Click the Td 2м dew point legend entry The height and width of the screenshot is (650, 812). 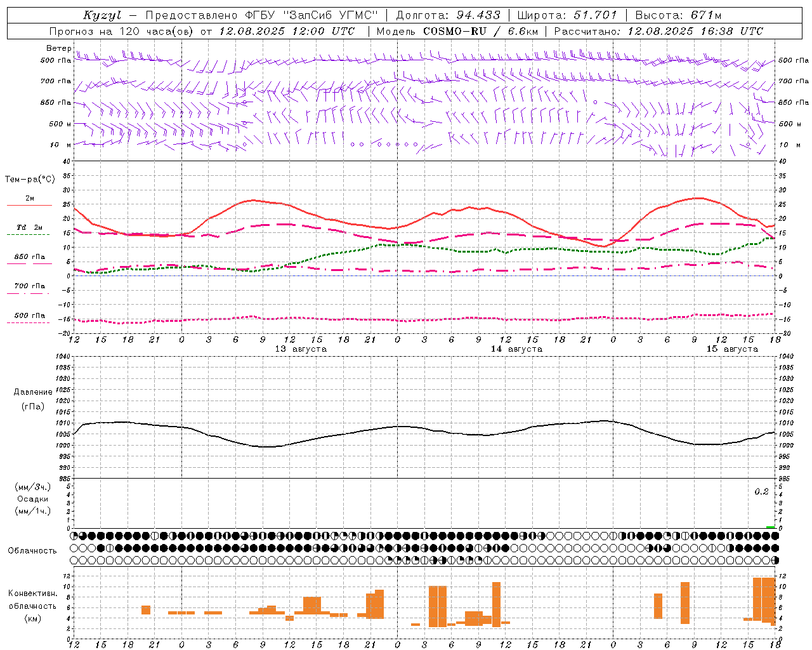tap(29, 227)
